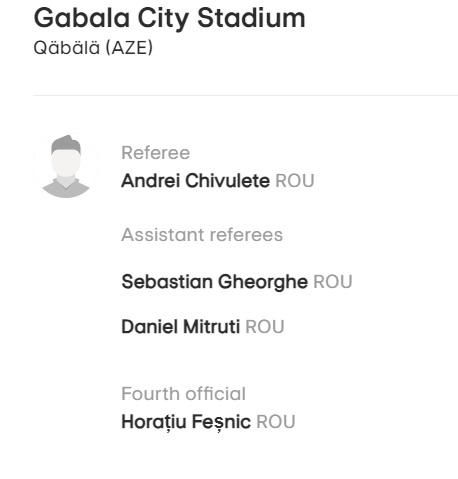Click the divider line under the stadium info

pos(245,95)
